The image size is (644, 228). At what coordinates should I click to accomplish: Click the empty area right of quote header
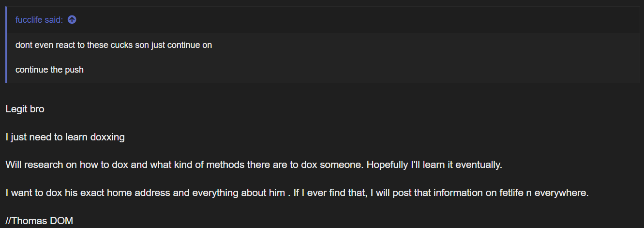click(358, 20)
